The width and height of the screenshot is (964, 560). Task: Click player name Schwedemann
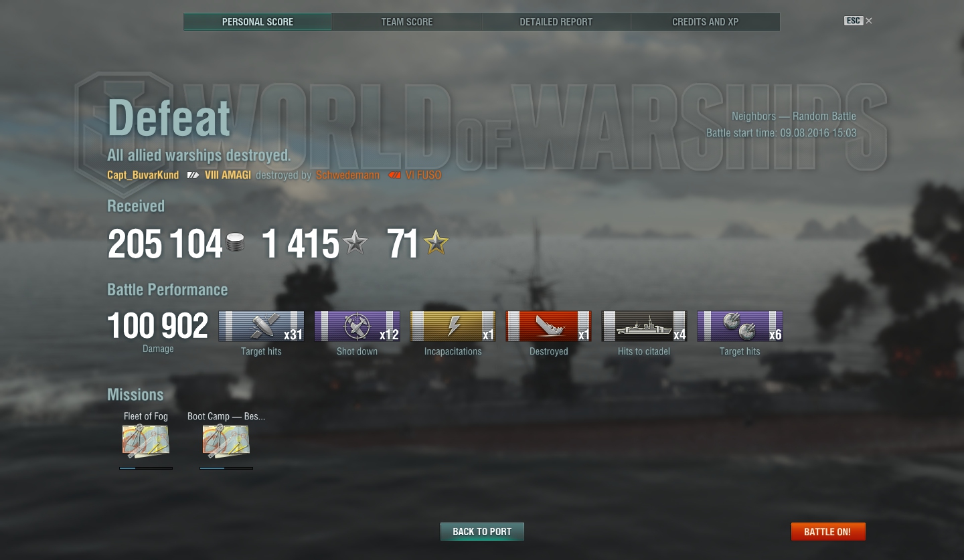(x=347, y=175)
